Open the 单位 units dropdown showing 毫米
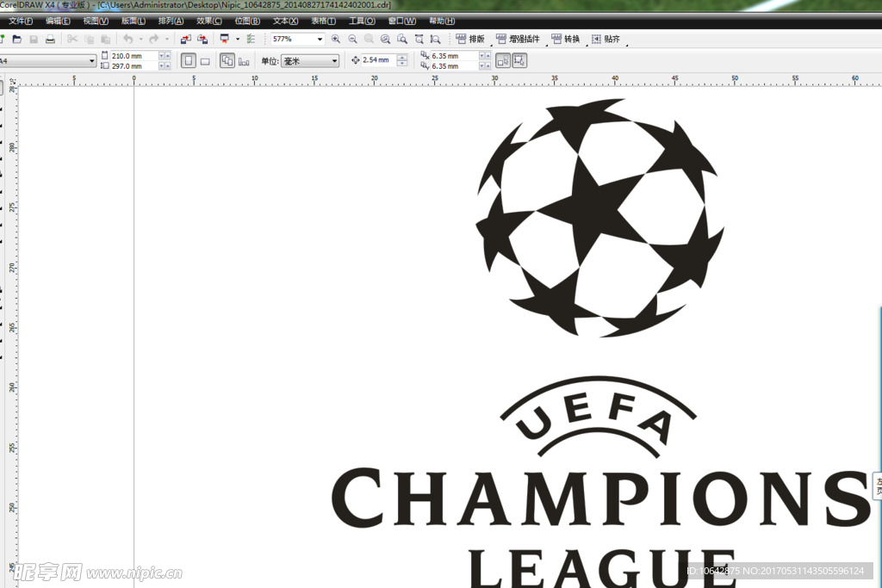This screenshot has height=588, width=882. click(334, 61)
